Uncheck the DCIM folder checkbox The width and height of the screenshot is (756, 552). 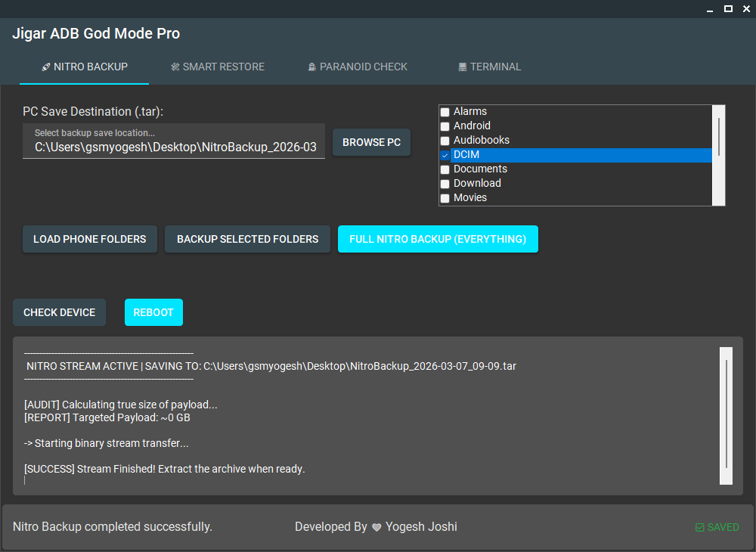click(x=445, y=155)
